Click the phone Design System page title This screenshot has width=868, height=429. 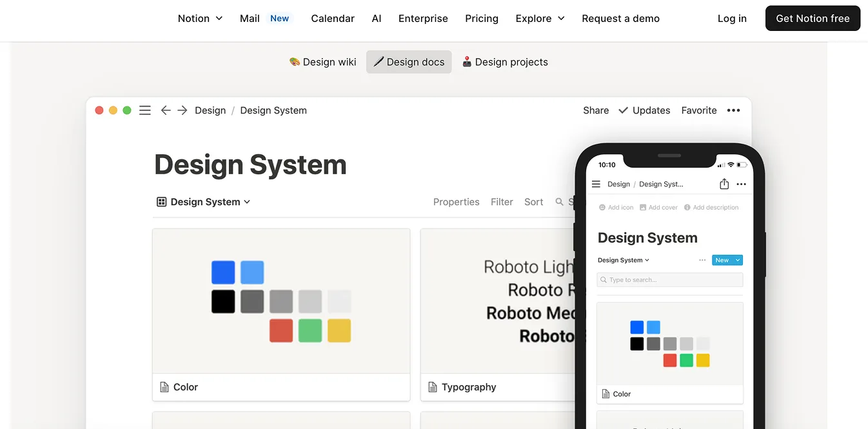click(647, 237)
